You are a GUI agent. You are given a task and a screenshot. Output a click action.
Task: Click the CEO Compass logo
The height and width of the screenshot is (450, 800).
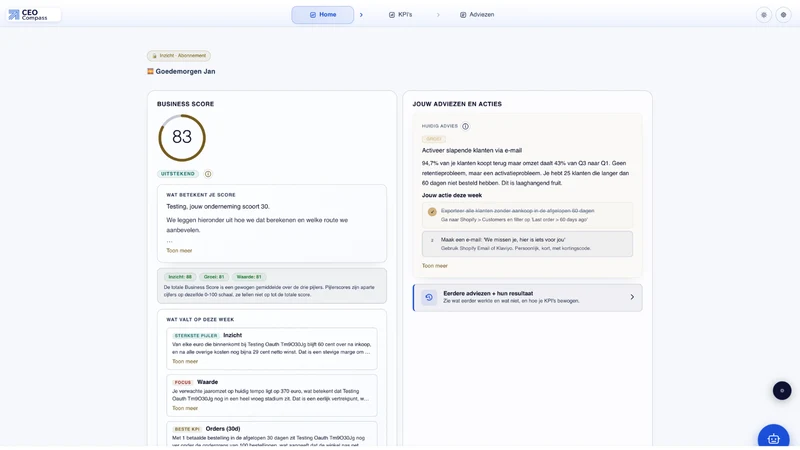34,15
